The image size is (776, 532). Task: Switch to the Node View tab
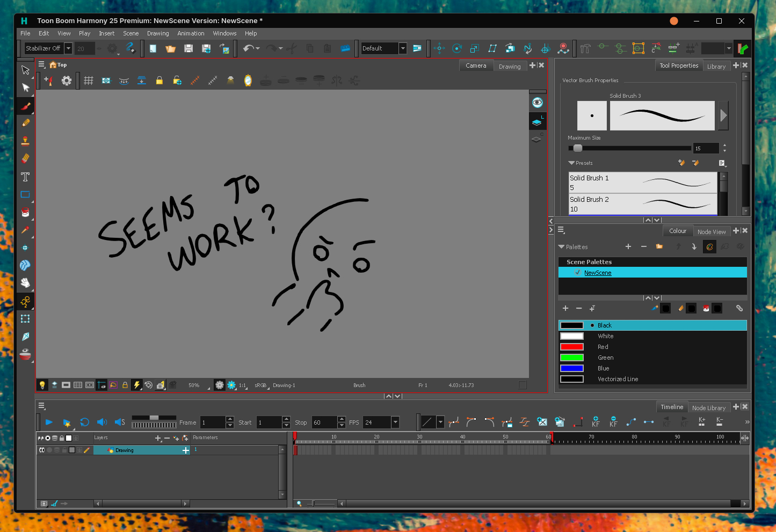coord(711,232)
